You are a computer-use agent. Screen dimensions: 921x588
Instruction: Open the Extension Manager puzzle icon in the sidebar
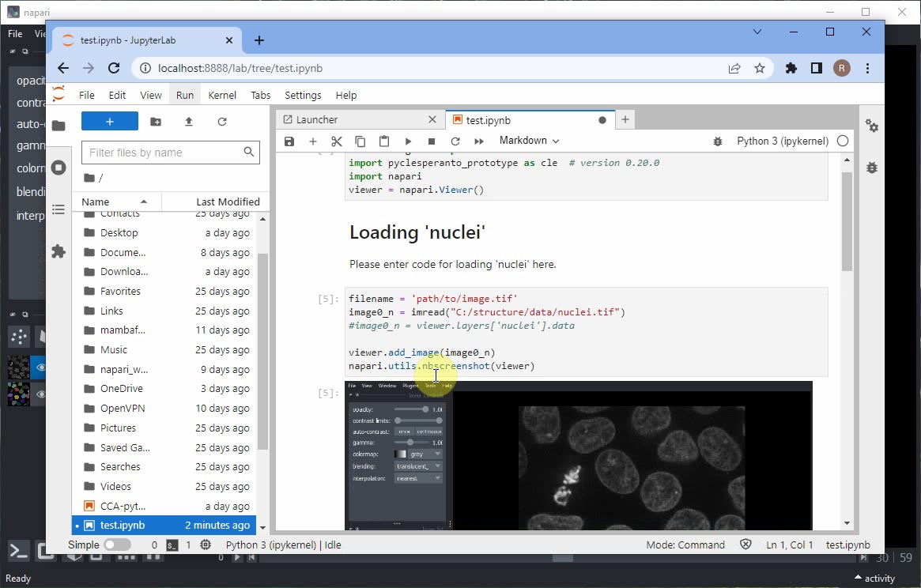[59, 251]
